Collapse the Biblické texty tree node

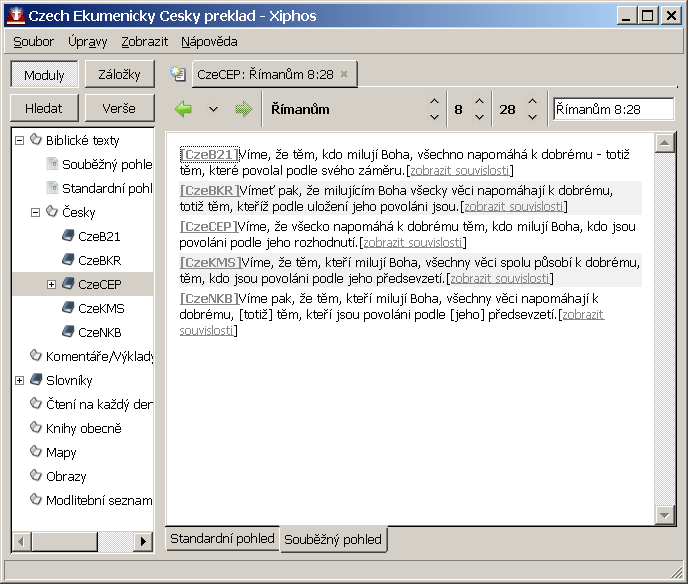(x=19, y=141)
